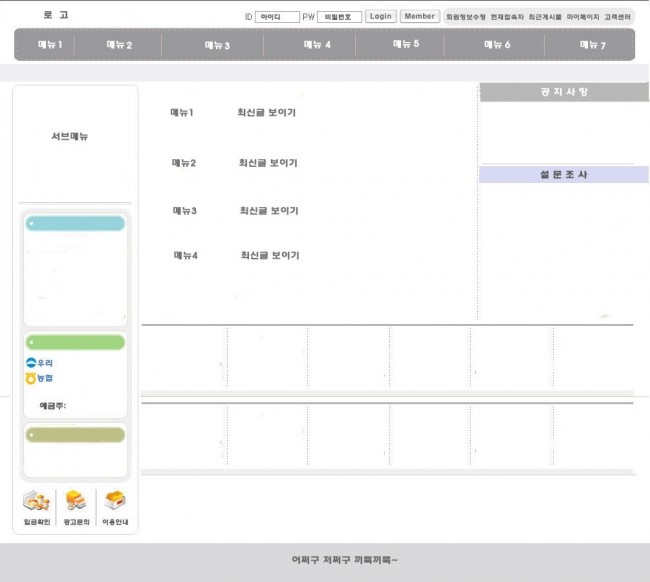Select 메뉴 7 in the top navigation

coord(592,45)
